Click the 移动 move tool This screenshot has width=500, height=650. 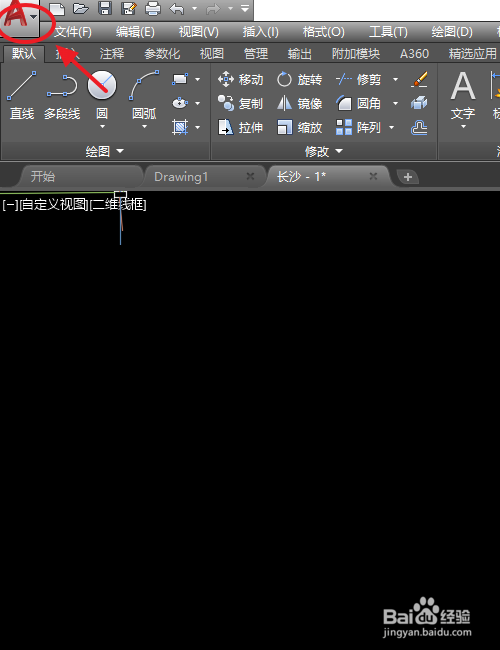pos(240,79)
